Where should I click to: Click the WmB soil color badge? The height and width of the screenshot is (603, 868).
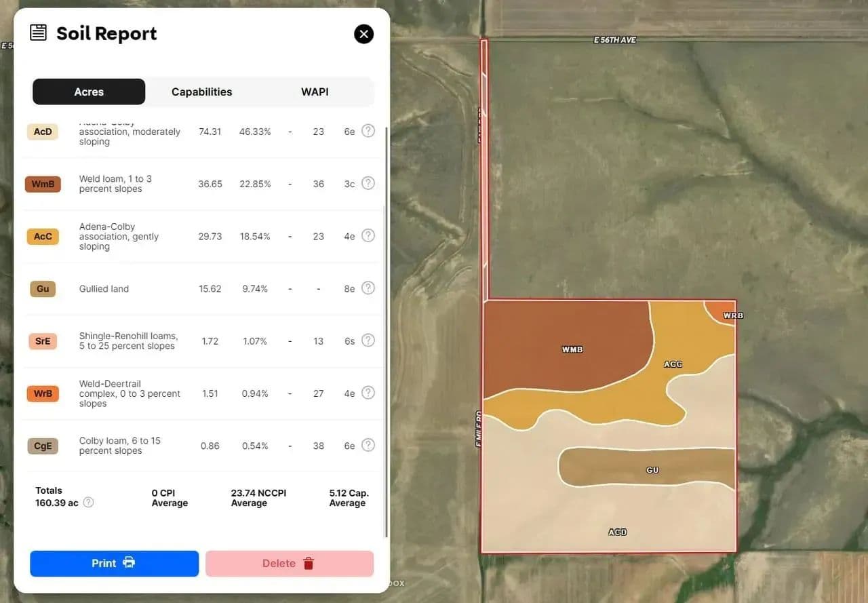43,184
